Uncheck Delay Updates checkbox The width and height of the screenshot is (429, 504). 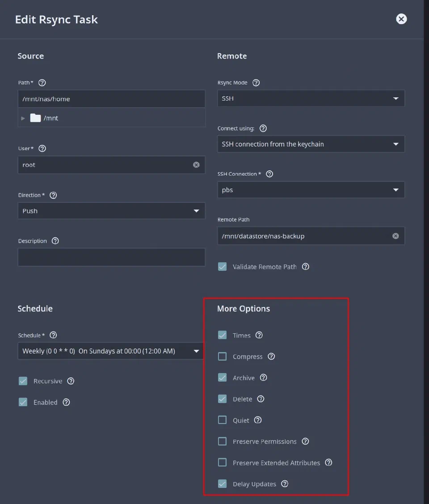click(222, 483)
